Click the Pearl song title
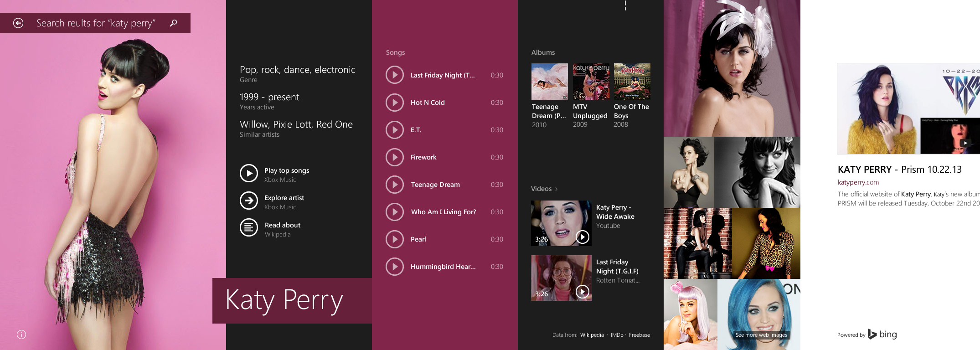Image resolution: width=980 pixels, height=350 pixels. [418, 239]
